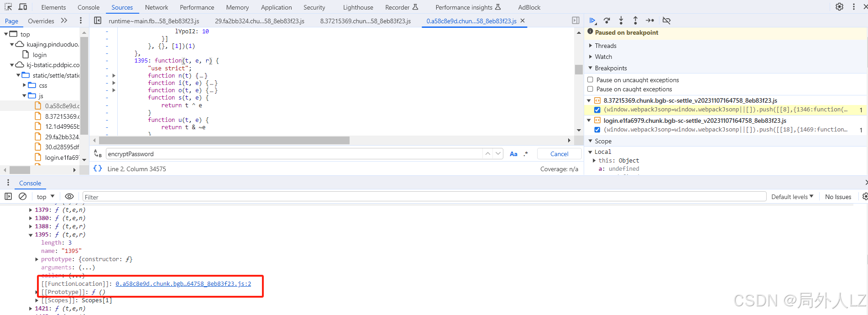868x315 pixels.
Task: Open DevTools settings gear
Action: pos(839,7)
